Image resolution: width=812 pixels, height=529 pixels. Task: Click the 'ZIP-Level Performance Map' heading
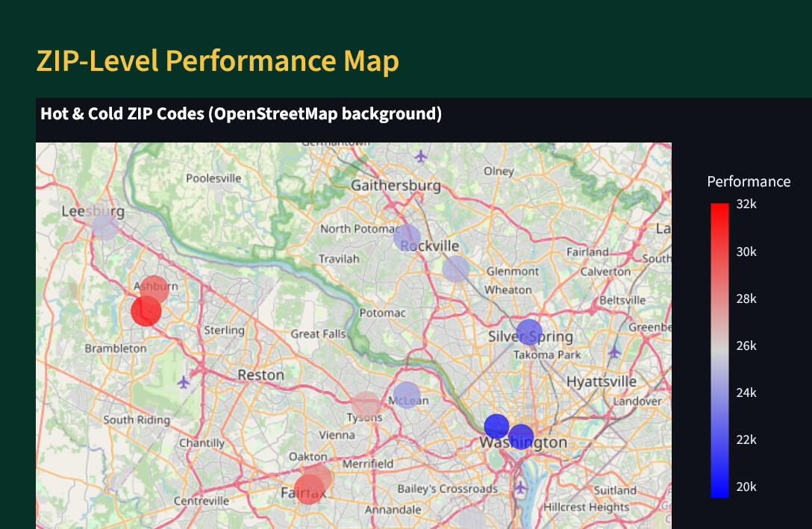[217, 61]
